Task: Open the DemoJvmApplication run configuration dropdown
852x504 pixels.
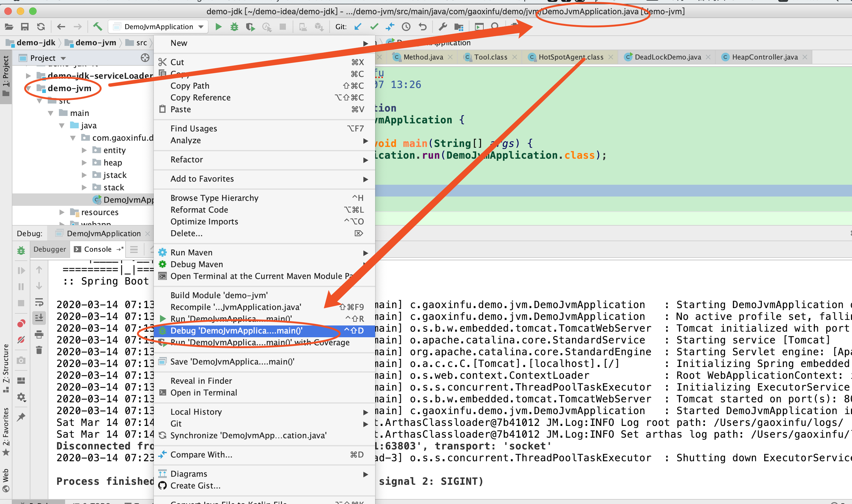Action: point(159,26)
